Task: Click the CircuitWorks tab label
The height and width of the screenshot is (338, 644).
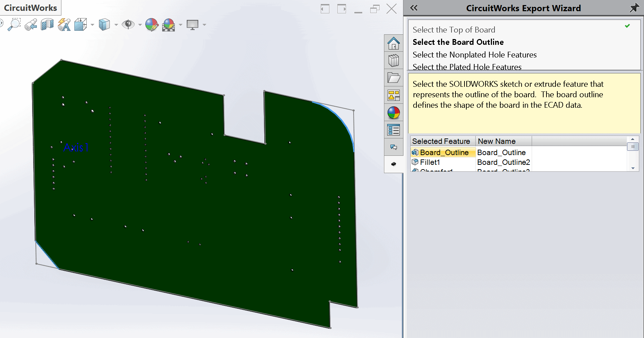Action: 31,8
